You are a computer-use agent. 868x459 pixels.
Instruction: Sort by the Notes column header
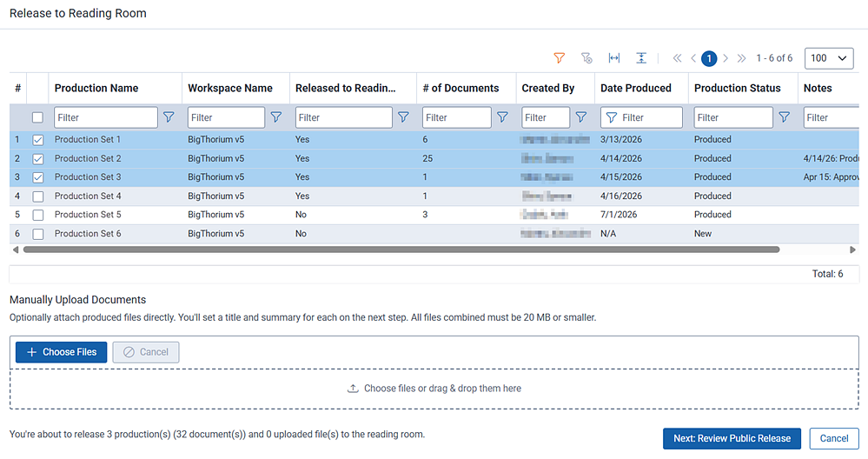click(818, 88)
